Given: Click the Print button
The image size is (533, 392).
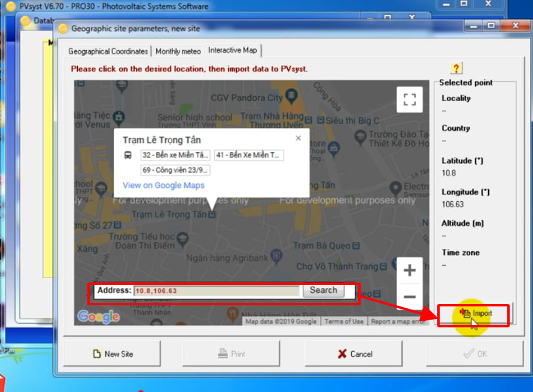Looking at the screenshot, I should 231,354.
